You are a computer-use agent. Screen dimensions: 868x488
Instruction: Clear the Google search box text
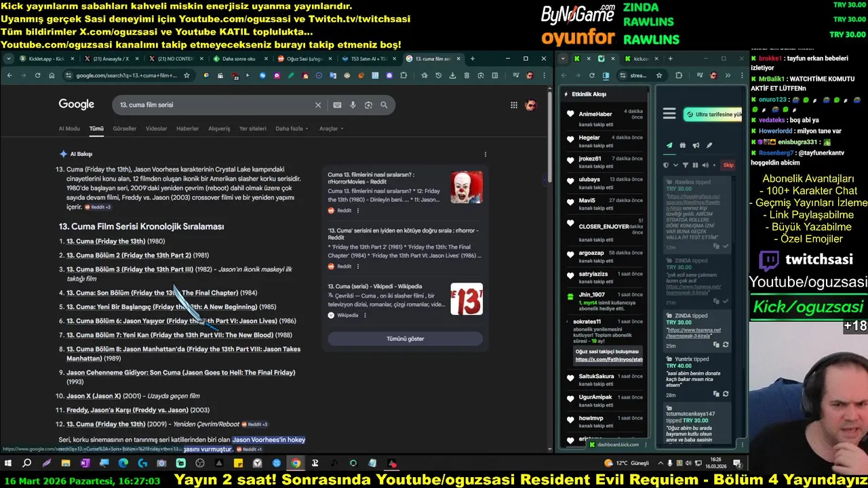[317, 105]
